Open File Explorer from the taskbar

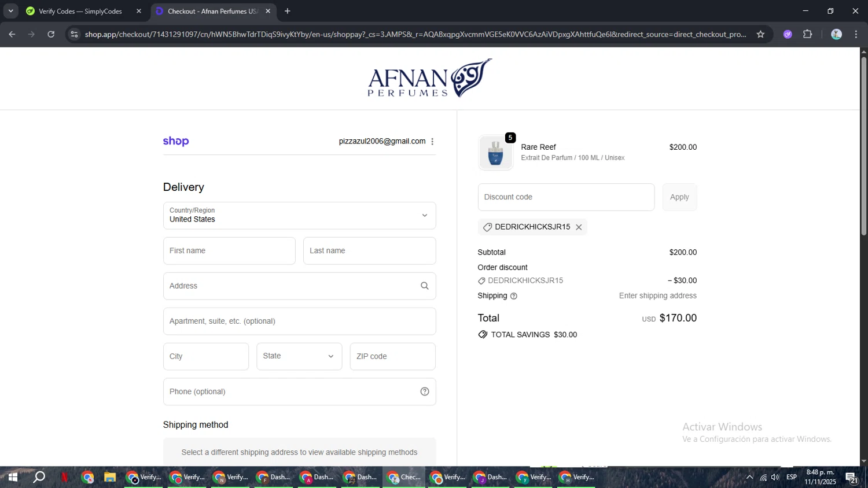pyautogui.click(x=110, y=478)
